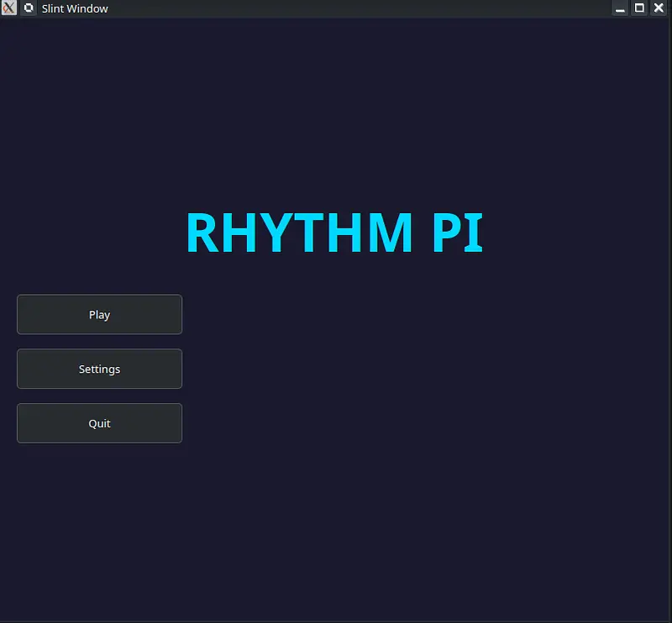
Task: Click the Play button
Action: (x=99, y=315)
